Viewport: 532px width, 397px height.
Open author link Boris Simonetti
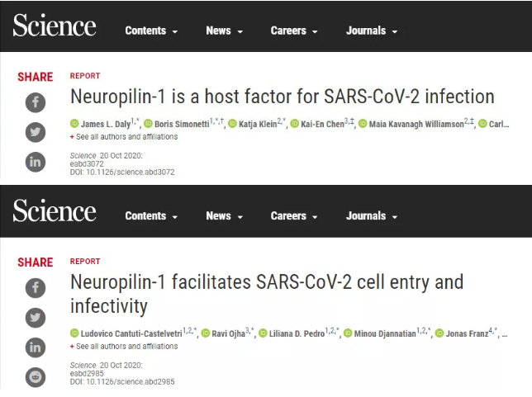pyautogui.click(x=182, y=124)
